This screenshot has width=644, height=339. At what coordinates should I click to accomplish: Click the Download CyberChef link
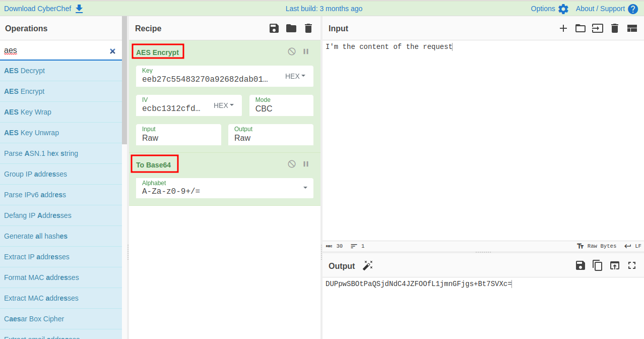(43, 9)
